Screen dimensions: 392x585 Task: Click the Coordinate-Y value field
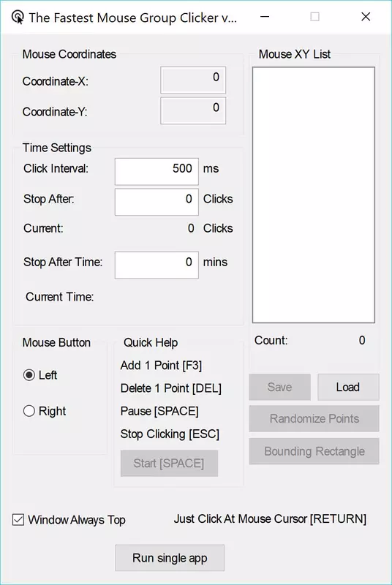click(193, 111)
